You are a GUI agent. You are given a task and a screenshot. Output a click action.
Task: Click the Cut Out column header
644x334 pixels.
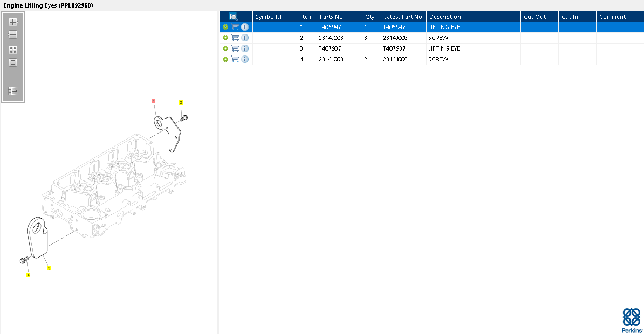(x=540, y=17)
